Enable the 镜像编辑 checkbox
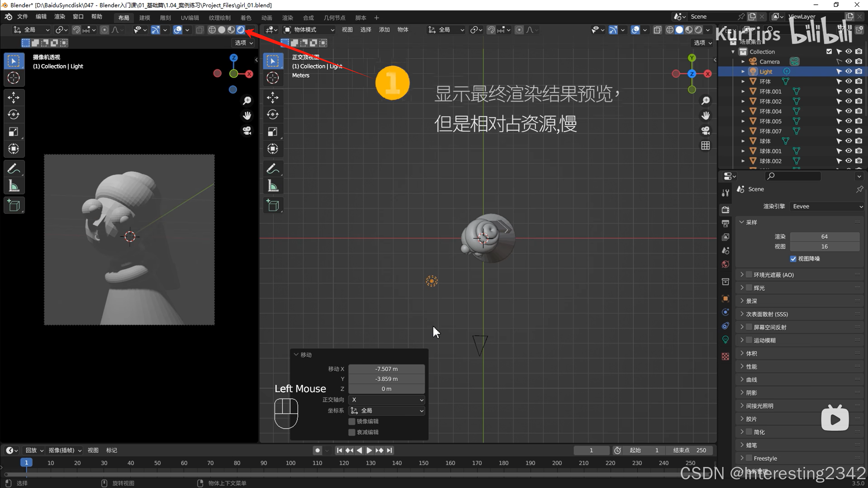Screen dimensions: 868x488 coord(352,421)
